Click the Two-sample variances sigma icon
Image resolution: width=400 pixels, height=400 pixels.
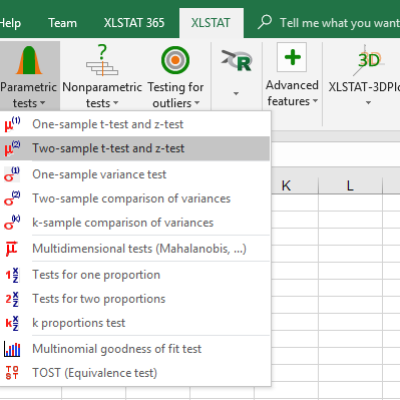pyautogui.click(x=12, y=198)
